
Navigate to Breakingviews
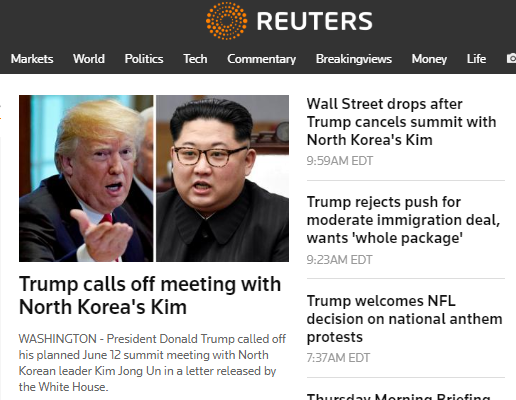pos(354,59)
